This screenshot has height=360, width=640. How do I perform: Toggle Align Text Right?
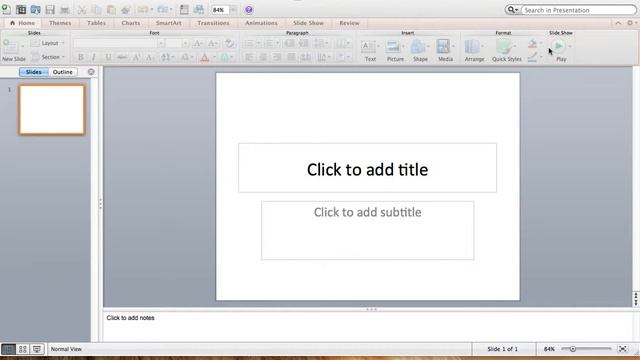pyautogui.click(x=277, y=58)
